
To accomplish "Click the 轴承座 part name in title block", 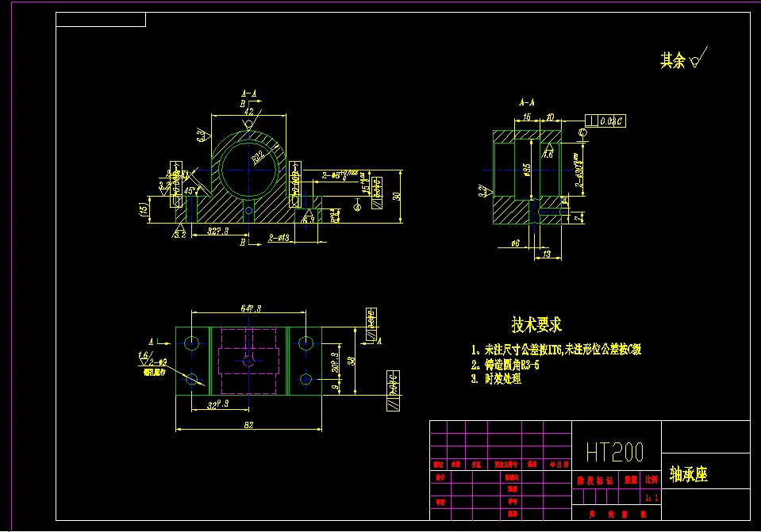I will coord(689,474).
